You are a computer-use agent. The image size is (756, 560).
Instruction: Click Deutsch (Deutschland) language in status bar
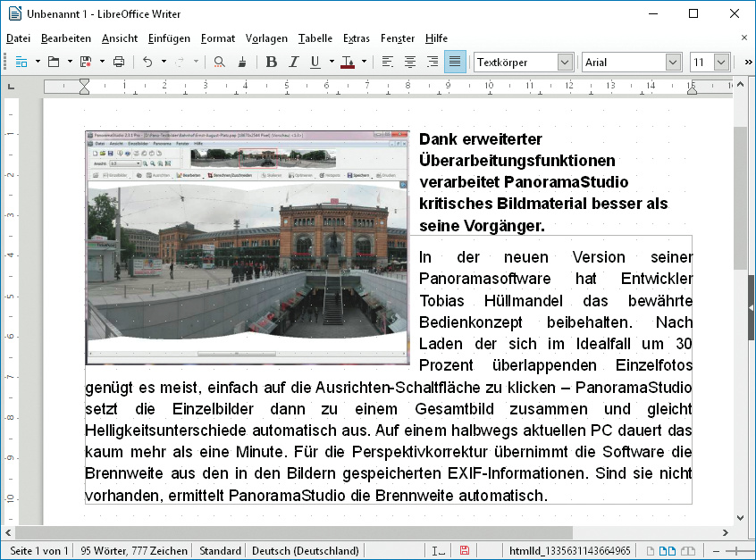[306, 551]
